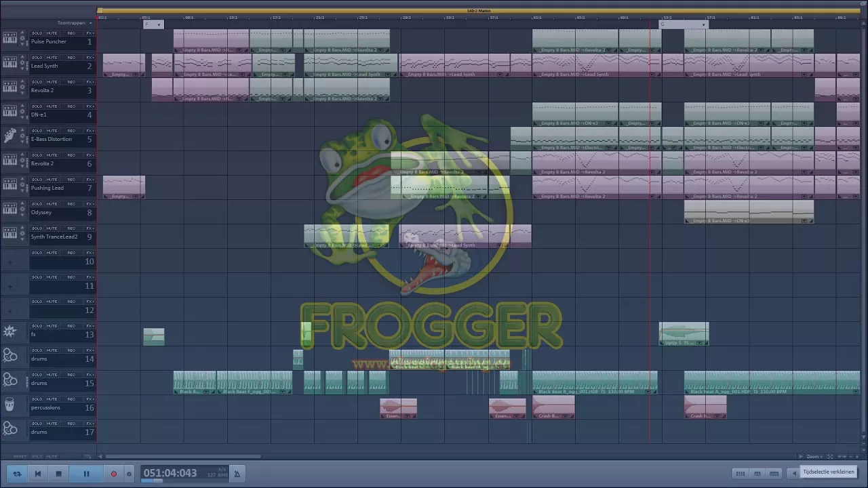
Task: Click the plus icon on empty track 12
Action: [9, 310]
